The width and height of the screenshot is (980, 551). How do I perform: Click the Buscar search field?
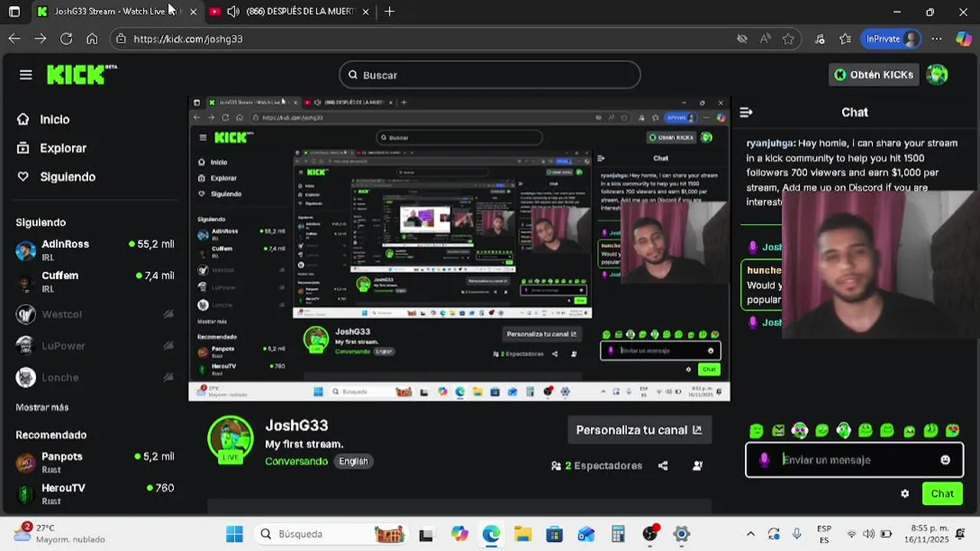490,75
